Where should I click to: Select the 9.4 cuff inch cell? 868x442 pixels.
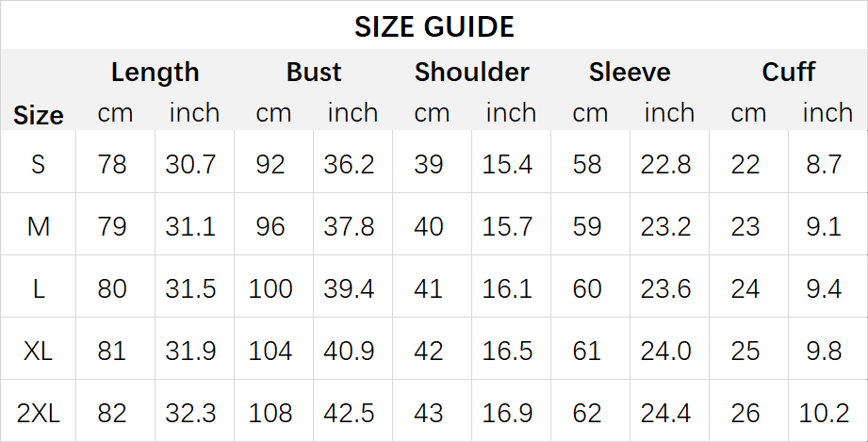pyautogui.click(x=825, y=288)
